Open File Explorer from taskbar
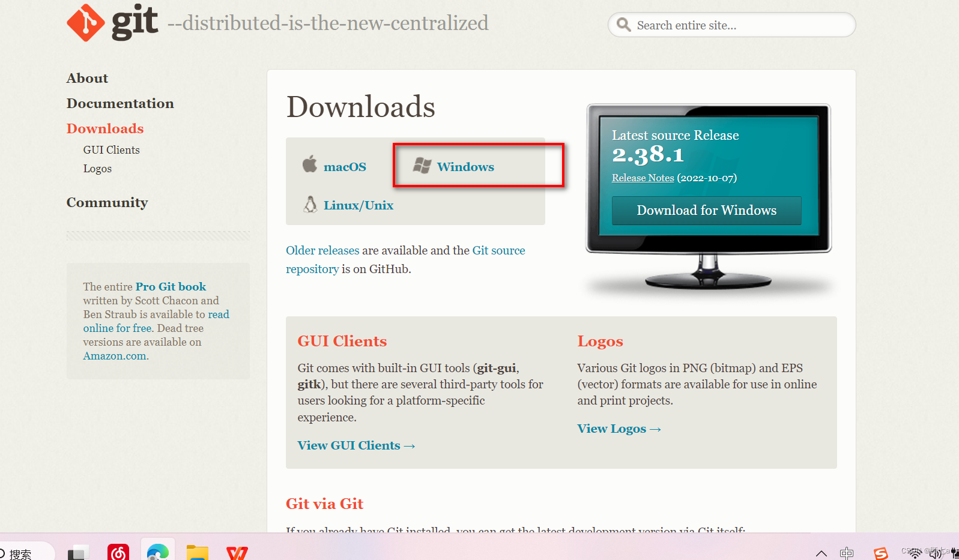This screenshot has width=959, height=560. 198,552
